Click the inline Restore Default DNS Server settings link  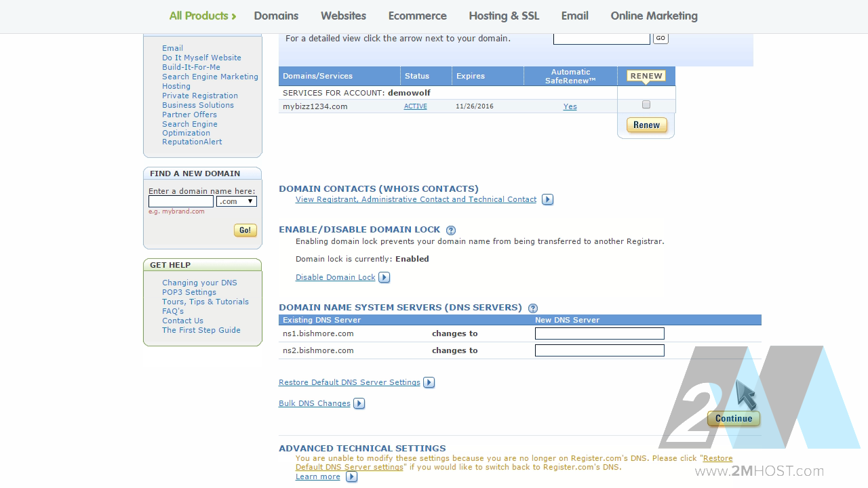coord(514,463)
